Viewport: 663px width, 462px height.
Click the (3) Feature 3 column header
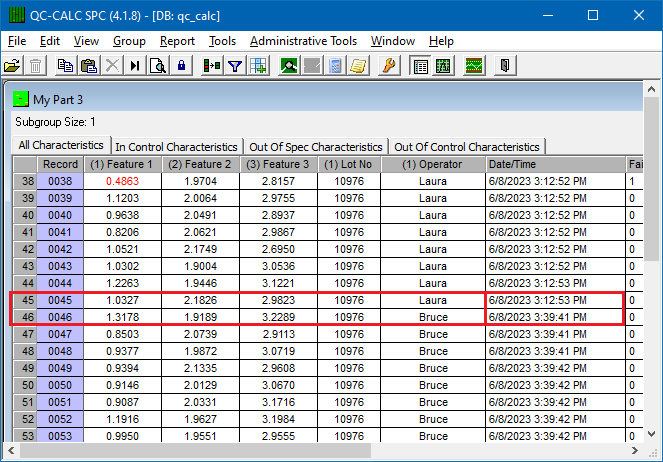(278, 164)
